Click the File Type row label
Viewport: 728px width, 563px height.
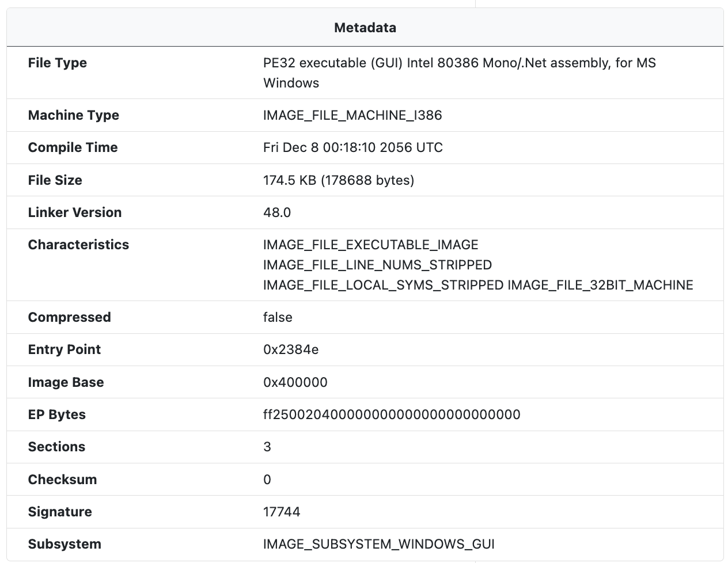(x=58, y=63)
